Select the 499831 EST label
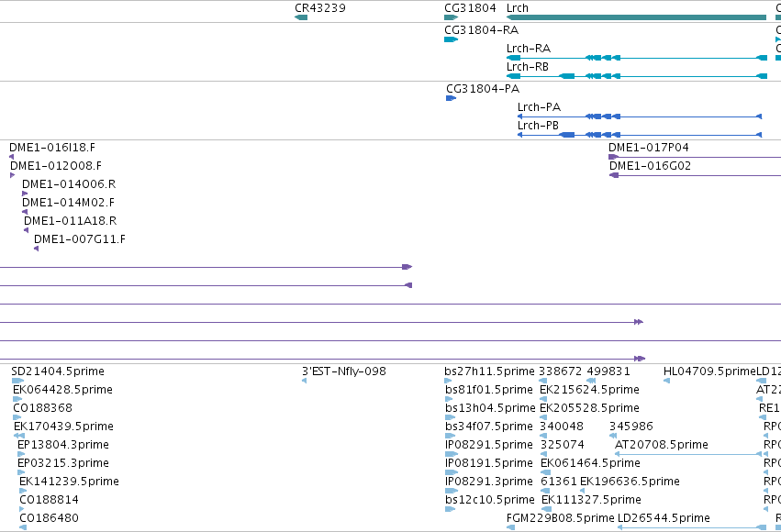This screenshot has height=532, width=781. tap(608, 371)
